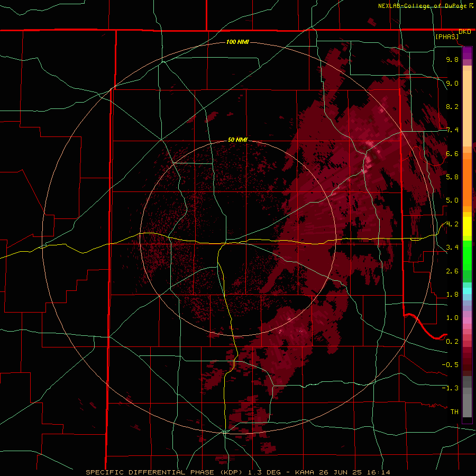Click the NEXLAB-College of DuPage credit text
Image resolution: width=476 pixels, height=476 pixels.
[x=422, y=6]
